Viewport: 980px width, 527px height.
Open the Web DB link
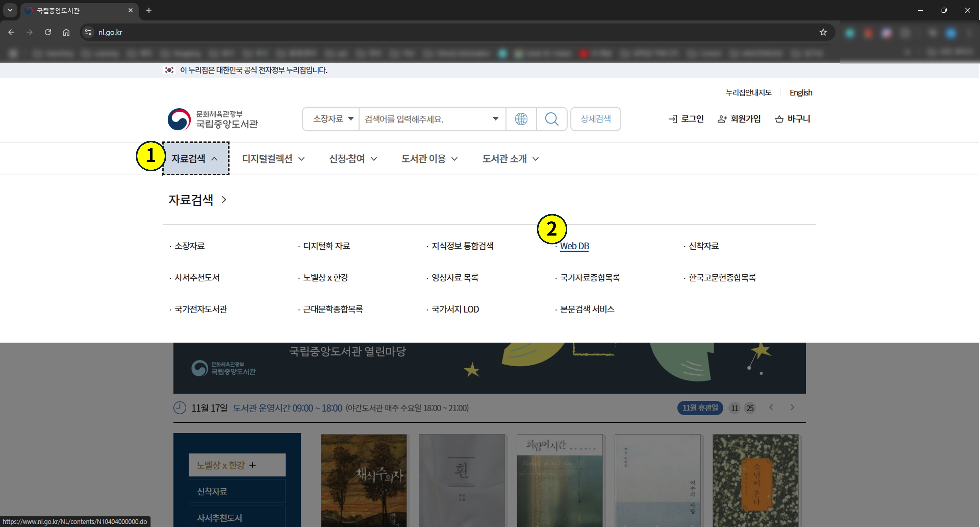[574, 246]
